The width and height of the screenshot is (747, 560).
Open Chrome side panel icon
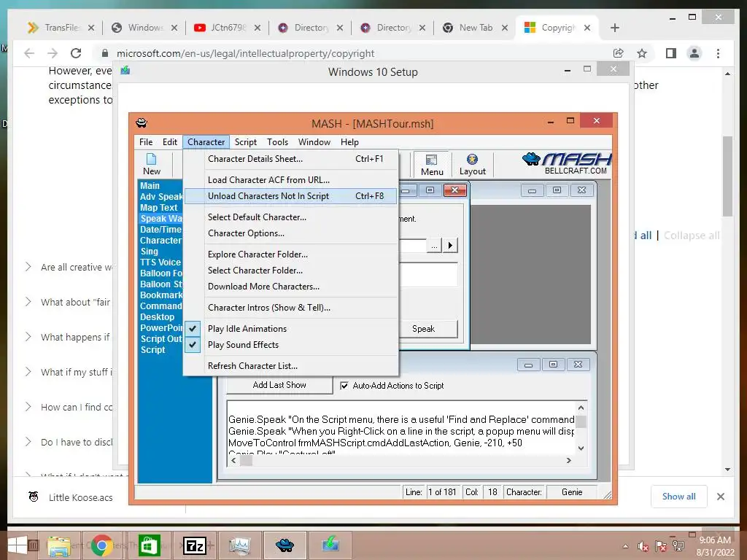(x=671, y=53)
